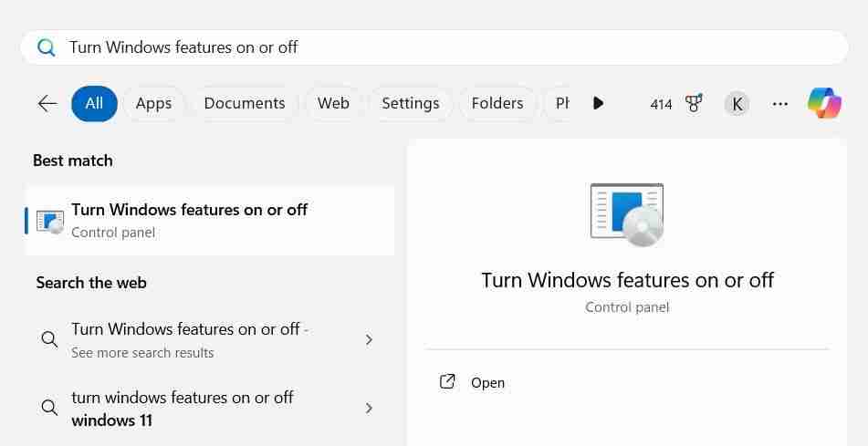
Task: Open Turn Windows features best match result
Action: pyautogui.click(x=210, y=221)
